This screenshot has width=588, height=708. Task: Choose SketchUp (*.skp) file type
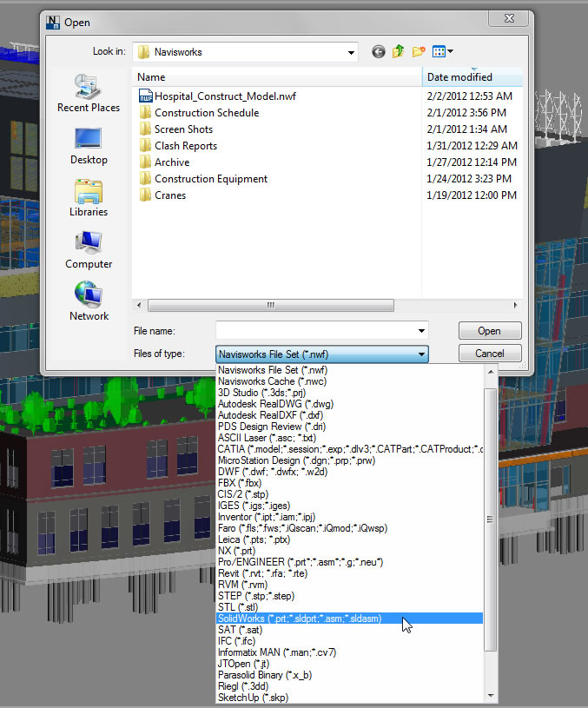point(349,698)
